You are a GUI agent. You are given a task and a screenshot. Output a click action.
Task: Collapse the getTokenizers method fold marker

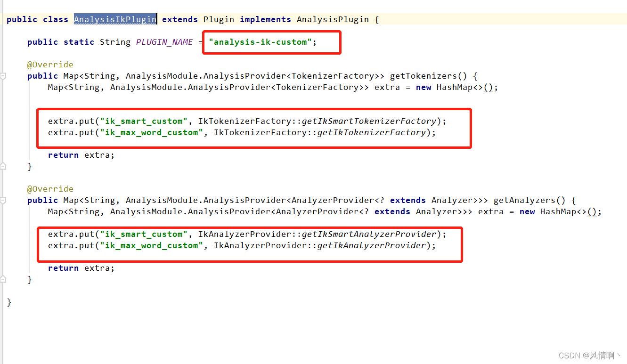(3, 76)
